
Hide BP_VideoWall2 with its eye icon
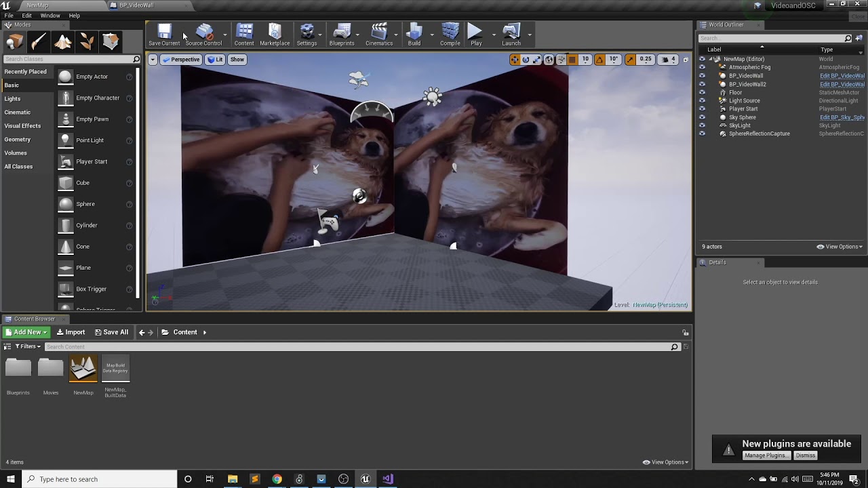[x=702, y=84]
